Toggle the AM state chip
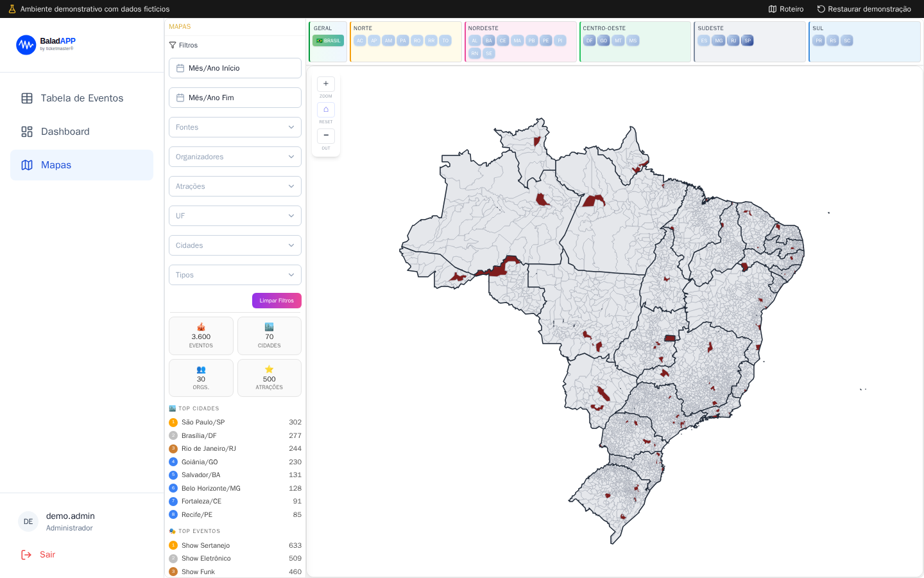The width and height of the screenshot is (924, 578). click(389, 40)
